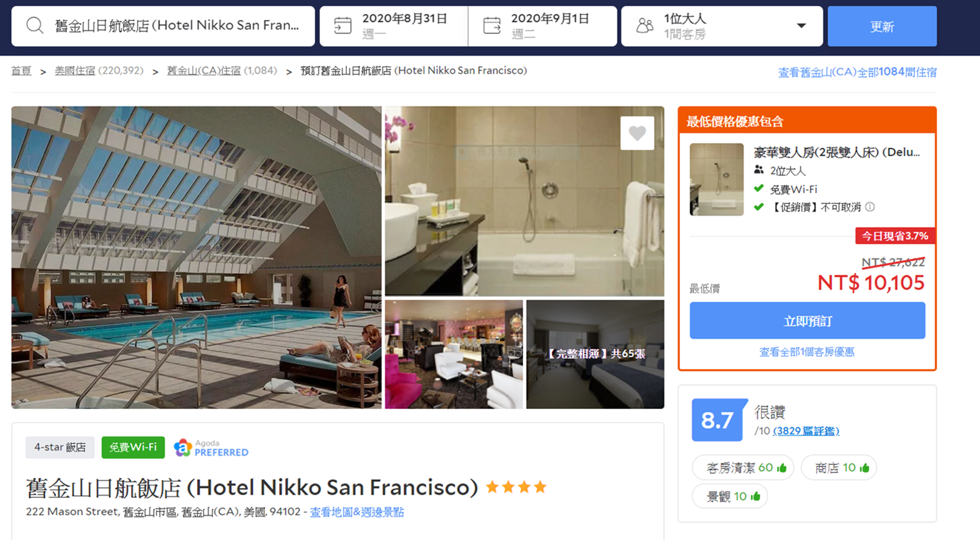The width and height of the screenshot is (980, 540).
Task: Click the search magnifier icon
Action: 35,26
